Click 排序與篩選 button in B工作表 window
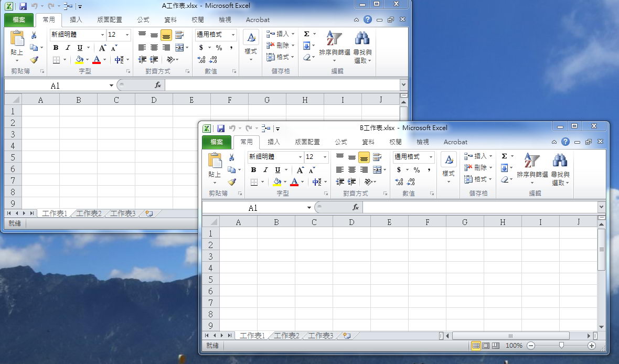 coord(532,168)
